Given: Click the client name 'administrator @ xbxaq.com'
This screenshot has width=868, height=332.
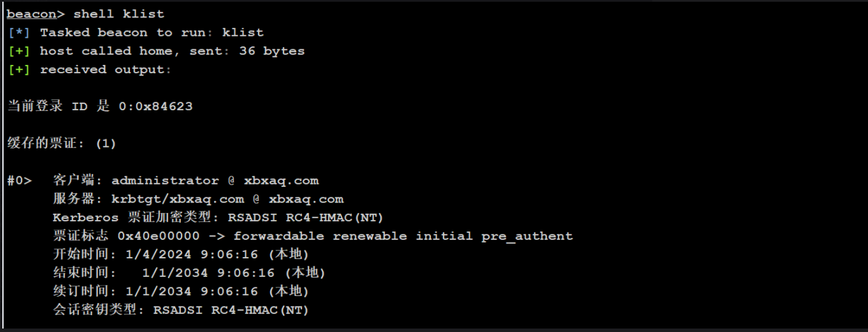Looking at the screenshot, I should tap(215, 181).
